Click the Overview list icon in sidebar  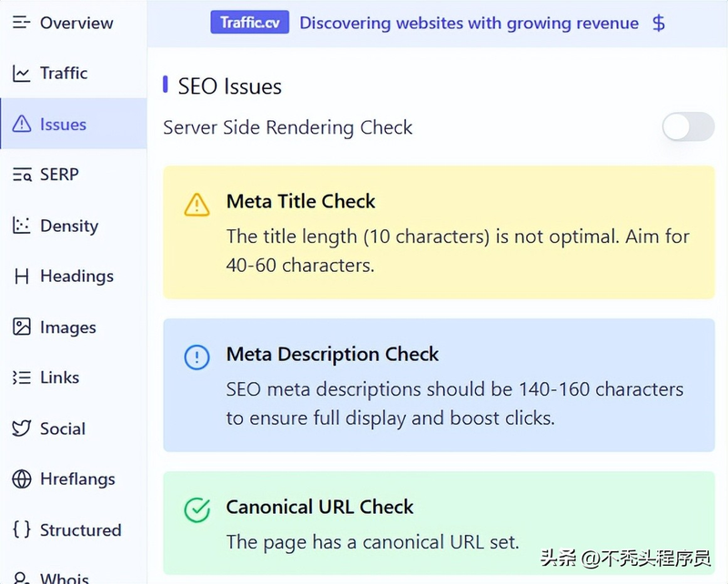pos(21,23)
